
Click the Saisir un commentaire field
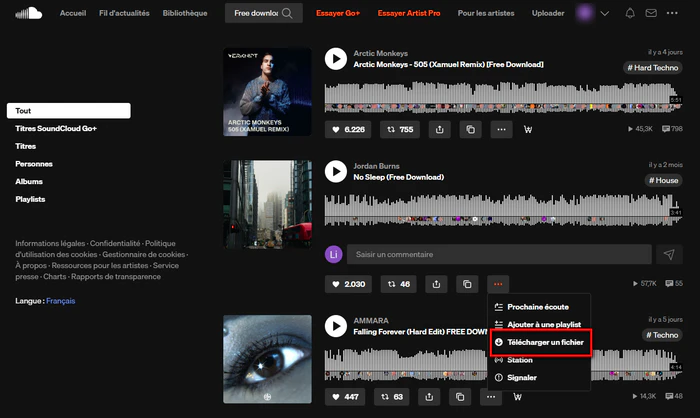click(499, 255)
